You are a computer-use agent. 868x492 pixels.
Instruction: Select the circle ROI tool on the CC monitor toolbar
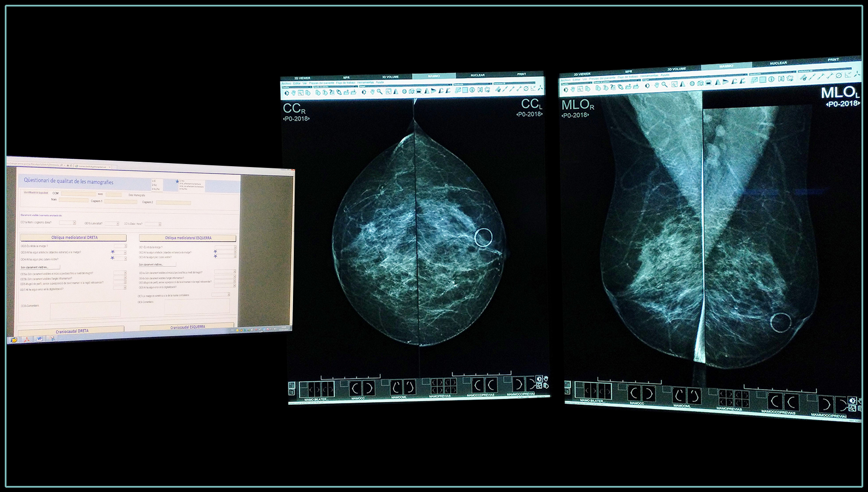[x=526, y=89]
